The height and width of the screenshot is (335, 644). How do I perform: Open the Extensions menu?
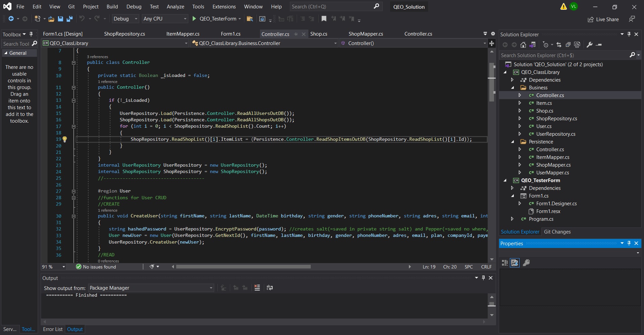[224, 7]
